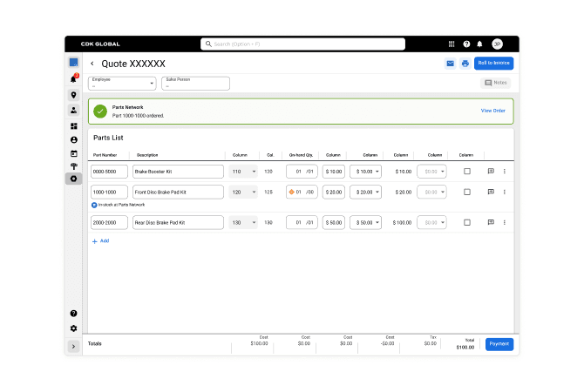Screen dimensions: 584x392
Task: Click the top blue sidebar home icon
Action: click(74, 62)
